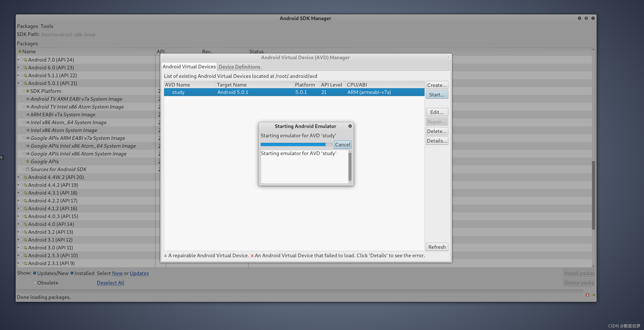Cancel the emulator startup

(343, 144)
